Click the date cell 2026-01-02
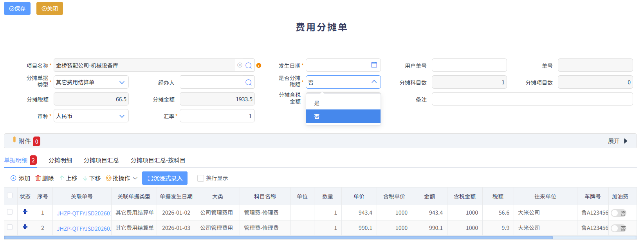 pos(176,213)
